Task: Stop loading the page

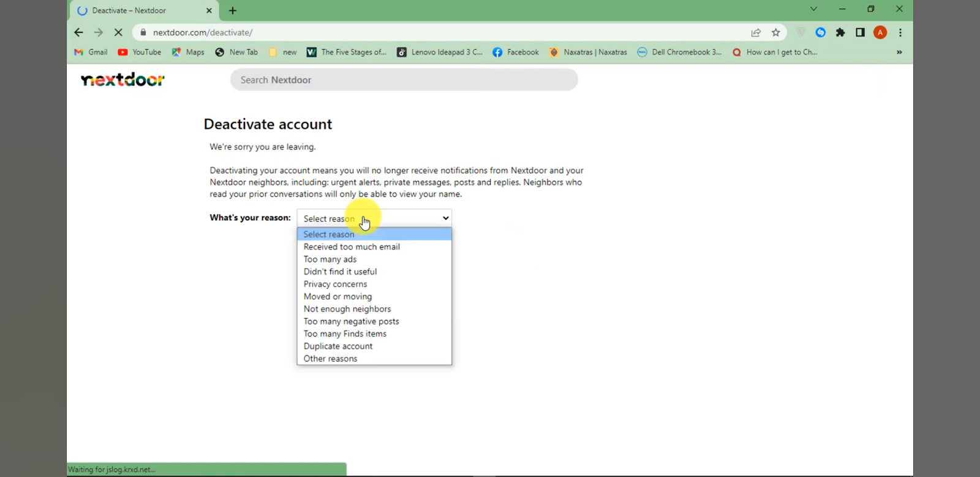Action: coord(118,32)
